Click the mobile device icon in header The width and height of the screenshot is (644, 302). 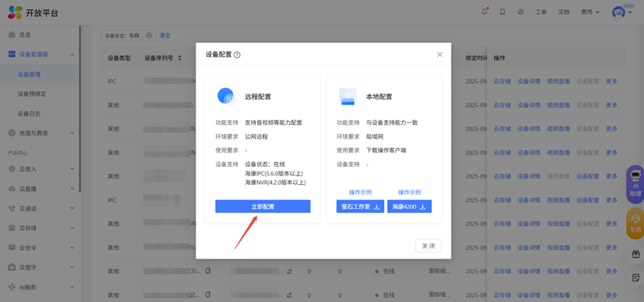click(x=502, y=12)
